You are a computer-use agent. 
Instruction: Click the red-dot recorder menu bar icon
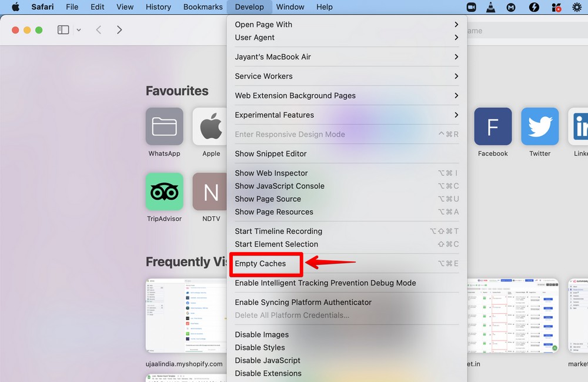pyautogui.click(x=556, y=7)
